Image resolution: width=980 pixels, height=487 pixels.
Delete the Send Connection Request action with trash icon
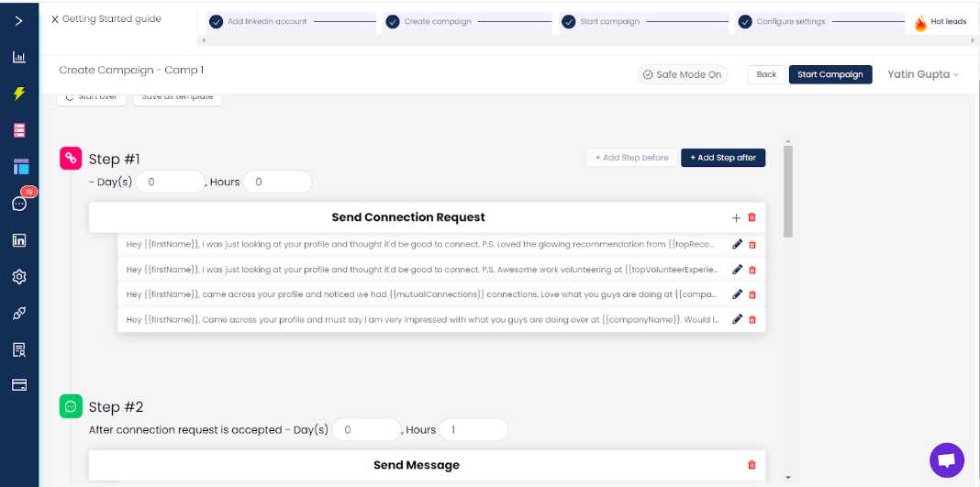(752, 217)
